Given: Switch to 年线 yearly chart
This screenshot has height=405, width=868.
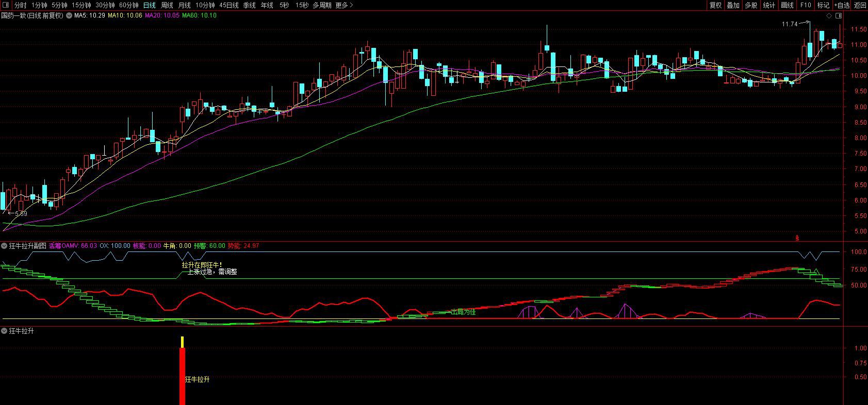Looking at the screenshot, I should [267, 5].
